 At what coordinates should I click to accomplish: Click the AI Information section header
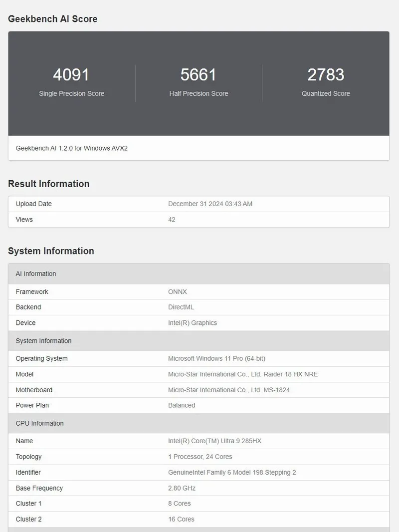coord(36,273)
